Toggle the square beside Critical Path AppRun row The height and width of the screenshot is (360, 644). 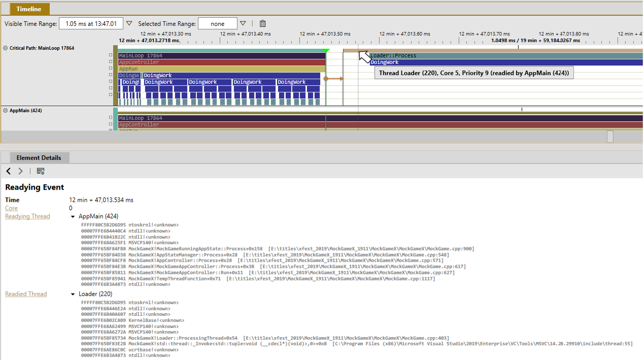tap(110, 68)
